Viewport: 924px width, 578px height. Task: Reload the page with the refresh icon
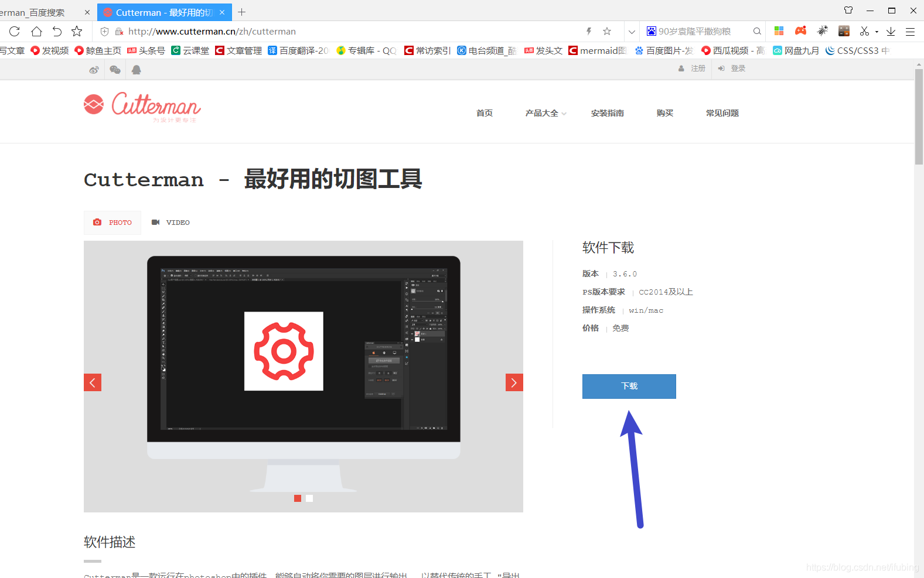pos(15,31)
